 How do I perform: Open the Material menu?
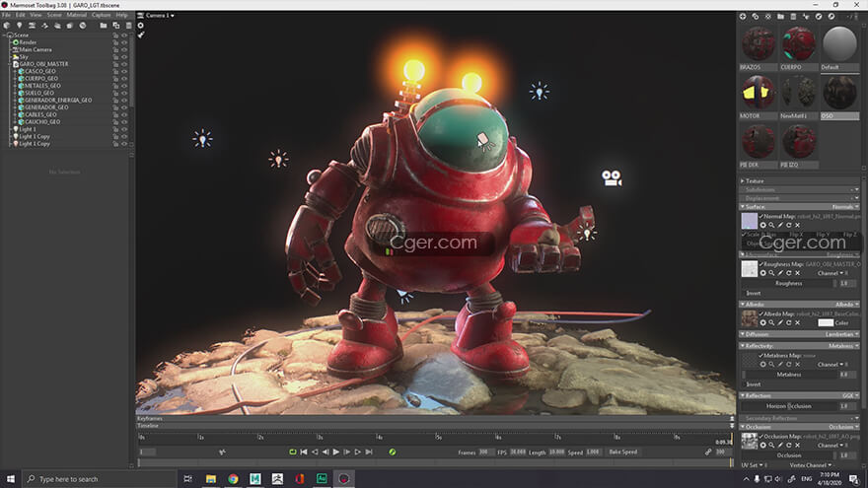[76, 15]
